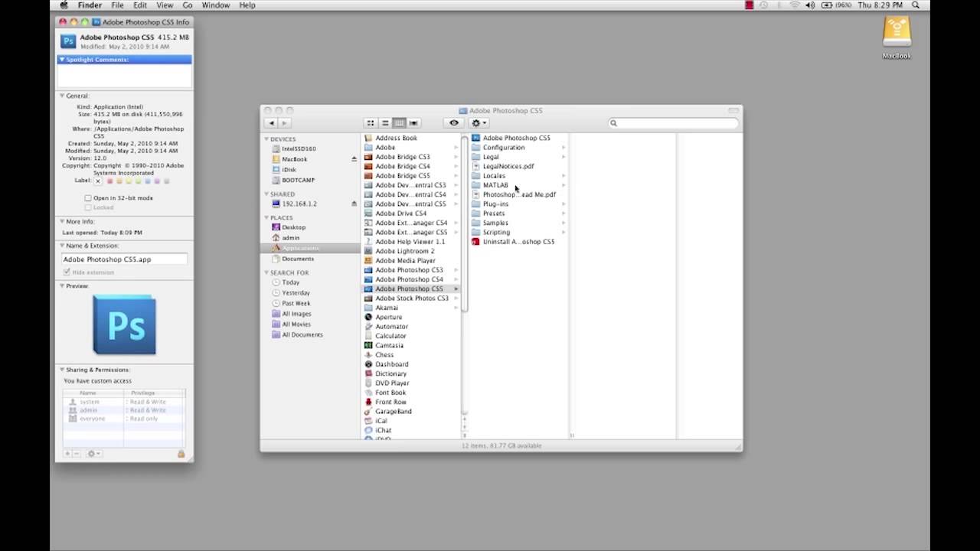Click the volume icon in menu bar

810,5
